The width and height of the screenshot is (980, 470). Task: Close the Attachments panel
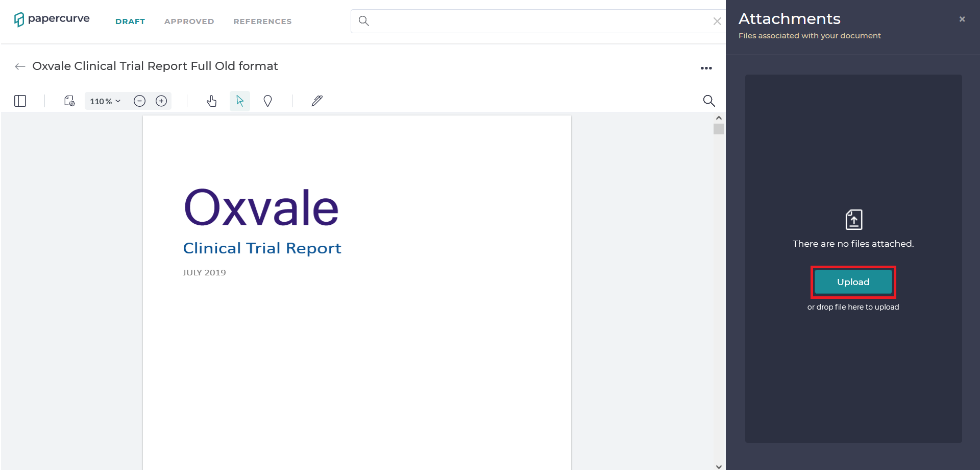click(x=962, y=19)
